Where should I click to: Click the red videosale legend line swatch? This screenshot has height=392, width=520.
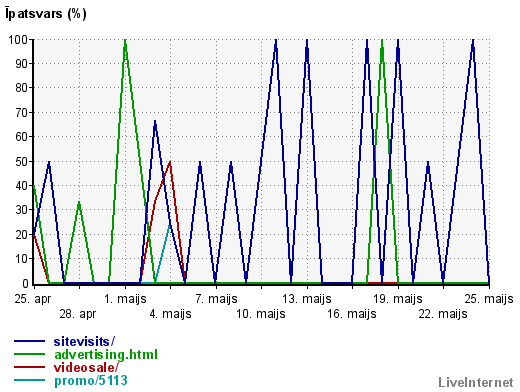tap(29, 367)
